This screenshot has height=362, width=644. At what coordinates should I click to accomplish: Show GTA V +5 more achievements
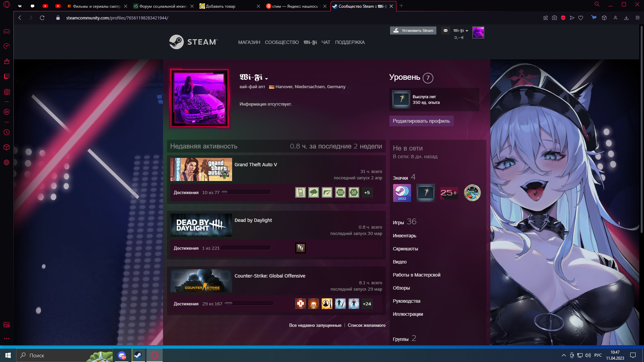point(367,192)
